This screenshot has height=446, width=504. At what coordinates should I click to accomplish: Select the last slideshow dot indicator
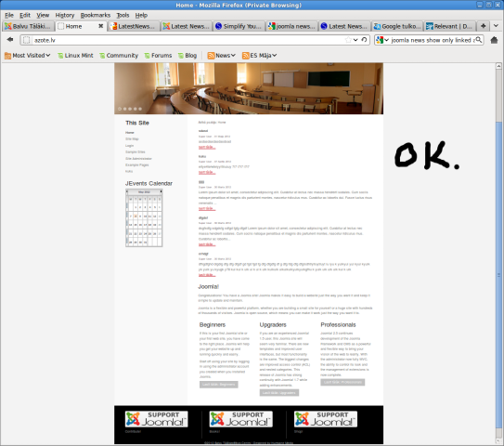(140, 109)
